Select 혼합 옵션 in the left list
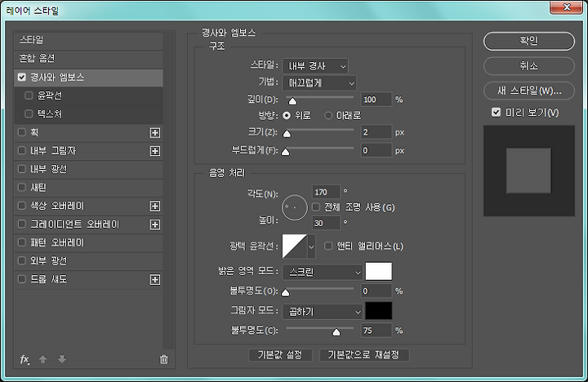This screenshot has width=588, height=382. [88, 59]
